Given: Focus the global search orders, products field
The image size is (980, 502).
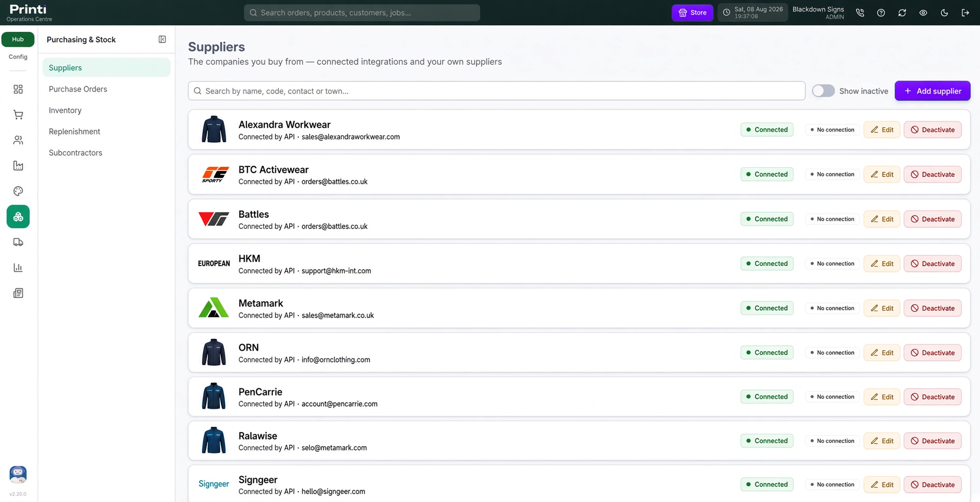Looking at the screenshot, I should 362,12.
